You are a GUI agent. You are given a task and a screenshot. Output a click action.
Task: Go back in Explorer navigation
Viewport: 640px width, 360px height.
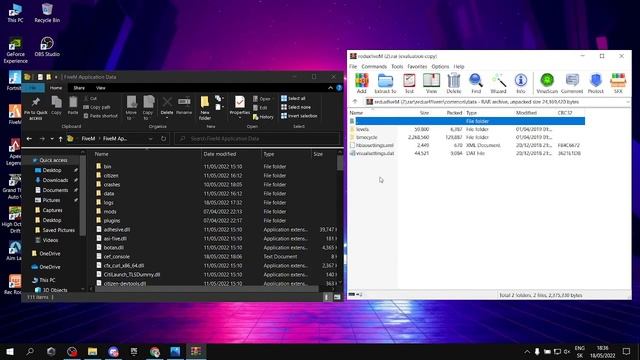coord(29,139)
